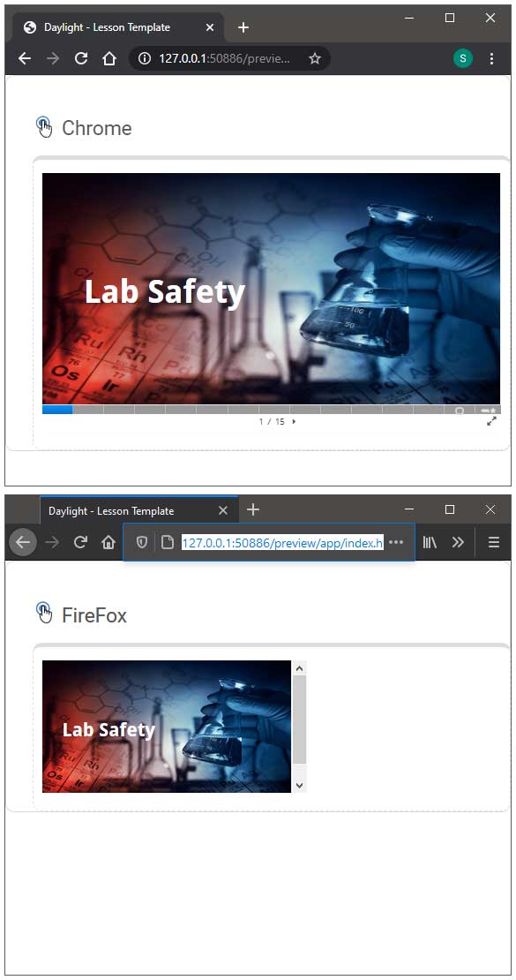The height and width of the screenshot is (980, 516).
Task: Click the slide progress bar
Action: (x=271, y=410)
